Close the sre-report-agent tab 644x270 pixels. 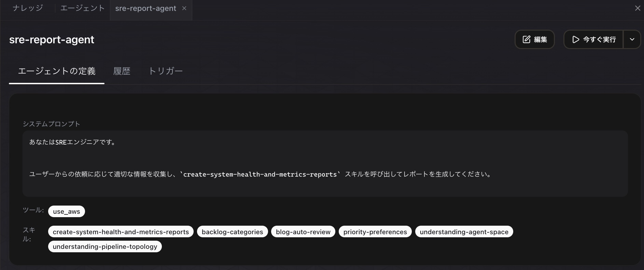pyautogui.click(x=184, y=8)
